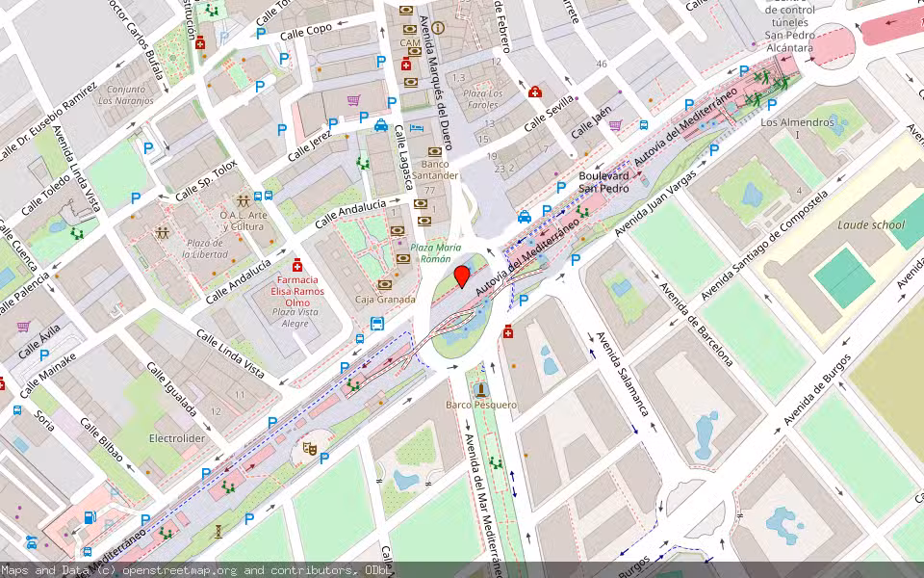Click the Barco Pesquero monument icon
924x578 pixels.
click(x=481, y=390)
